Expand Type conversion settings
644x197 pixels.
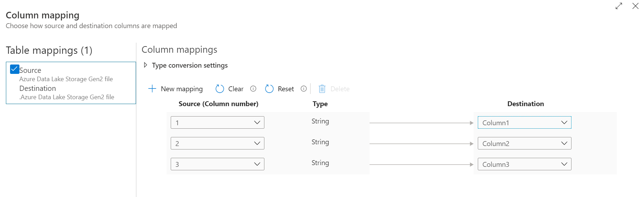point(145,65)
